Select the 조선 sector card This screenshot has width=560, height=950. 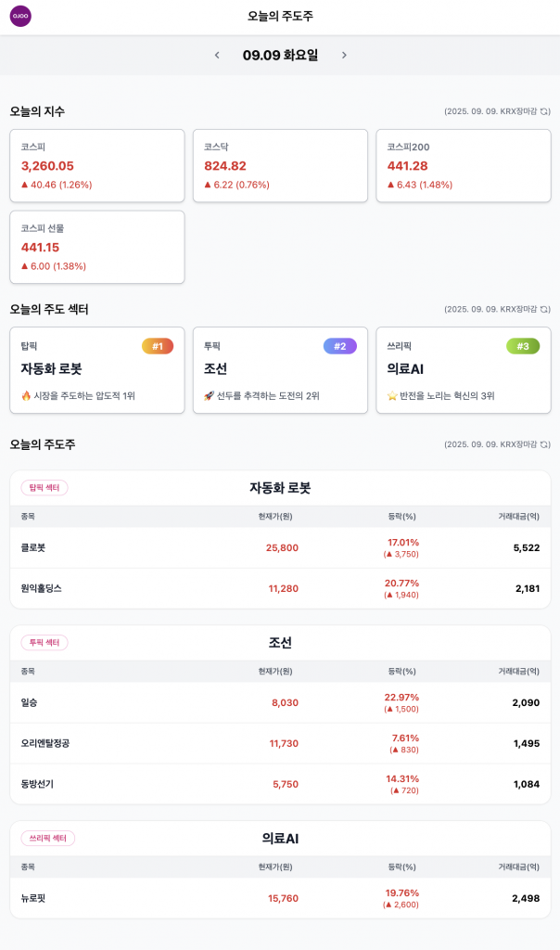pos(280,370)
